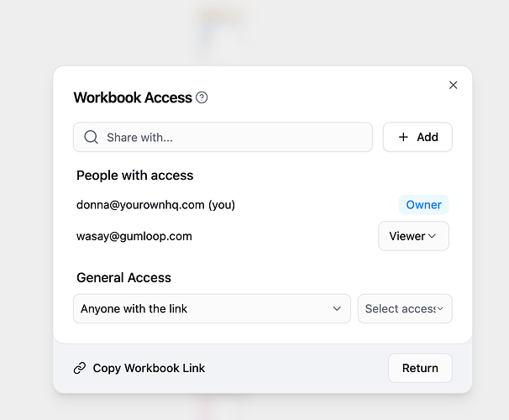Select the wasay@gumloop.com entry
Viewport: 509px width, 420px height.
pyautogui.click(x=134, y=236)
